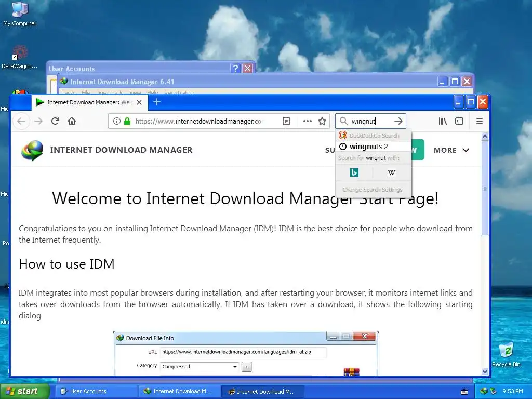Viewport: 532px width, 399px height.
Task: Show site information via the info icon
Action: [x=116, y=121]
